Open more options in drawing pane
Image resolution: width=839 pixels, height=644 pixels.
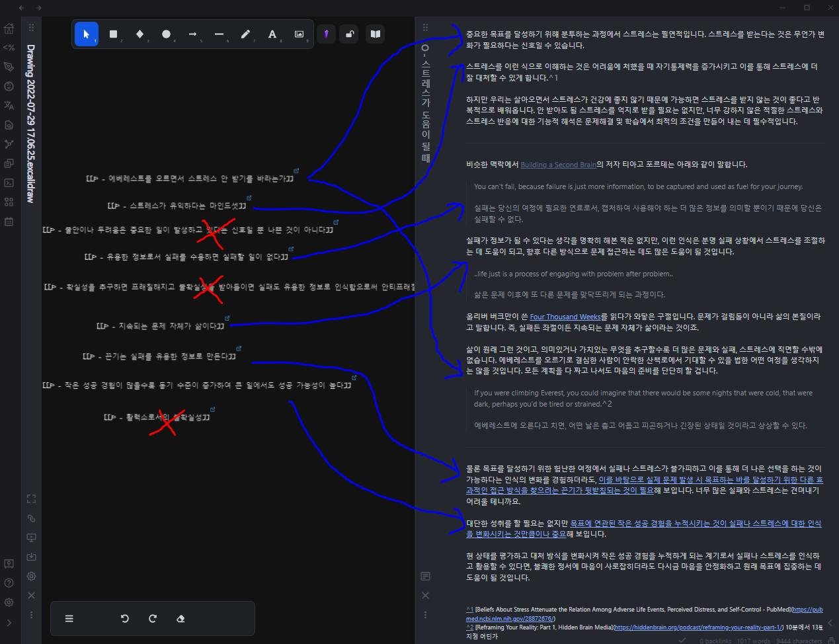[x=31, y=614]
